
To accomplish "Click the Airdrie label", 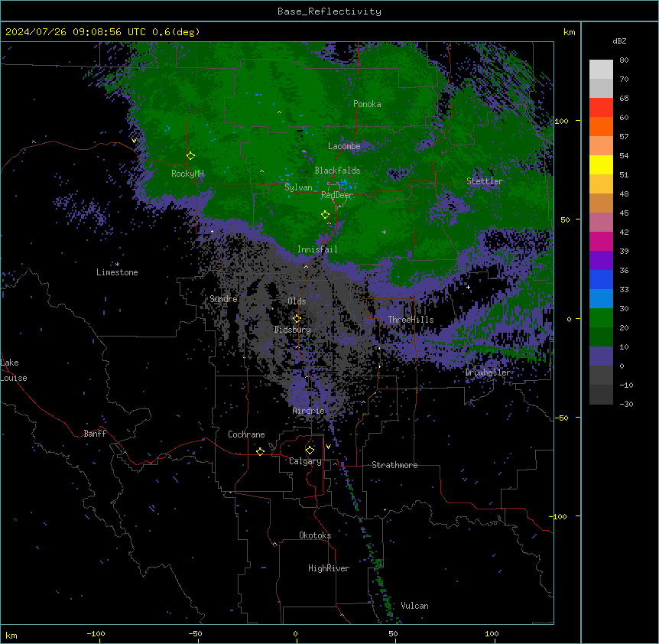I will coord(309,411).
